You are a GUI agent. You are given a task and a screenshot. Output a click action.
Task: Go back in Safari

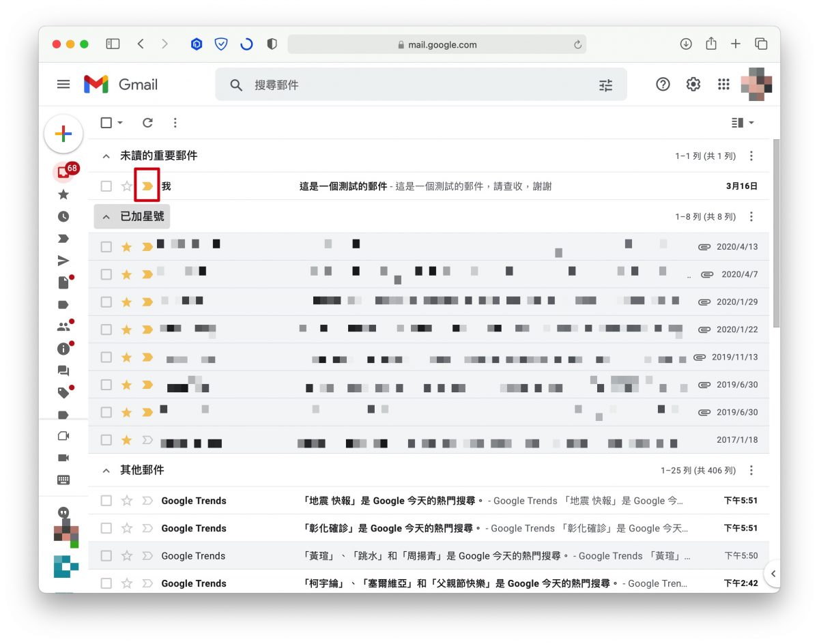(x=141, y=44)
